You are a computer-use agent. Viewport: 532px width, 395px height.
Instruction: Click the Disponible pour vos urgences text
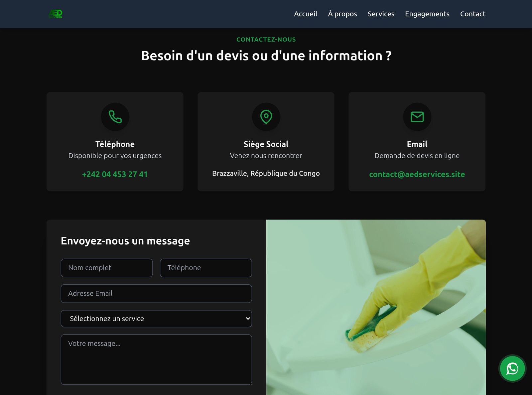115,156
